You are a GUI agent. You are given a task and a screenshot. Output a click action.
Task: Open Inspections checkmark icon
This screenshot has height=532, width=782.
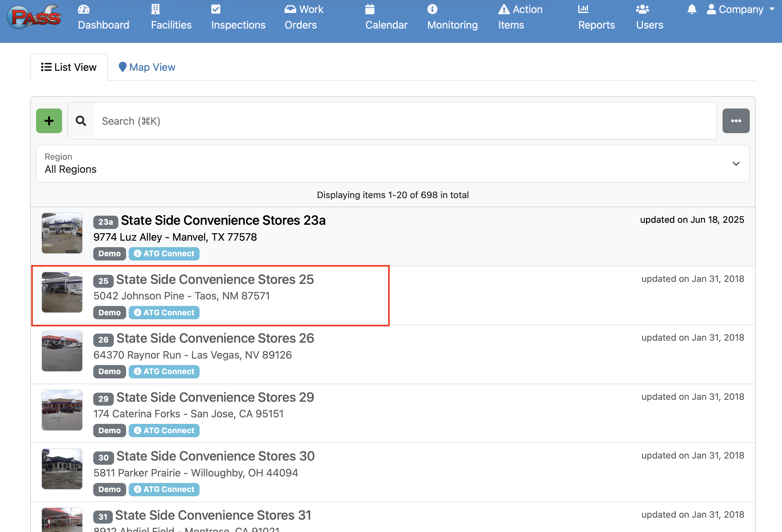[x=216, y=9]
